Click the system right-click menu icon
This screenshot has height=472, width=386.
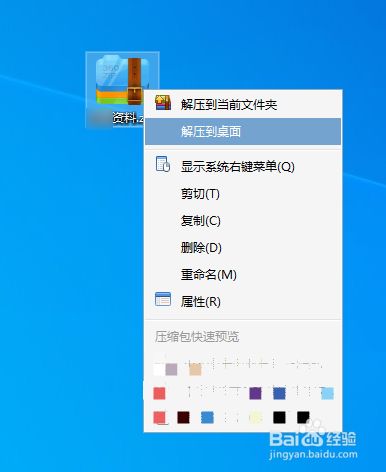coord(163,164)
